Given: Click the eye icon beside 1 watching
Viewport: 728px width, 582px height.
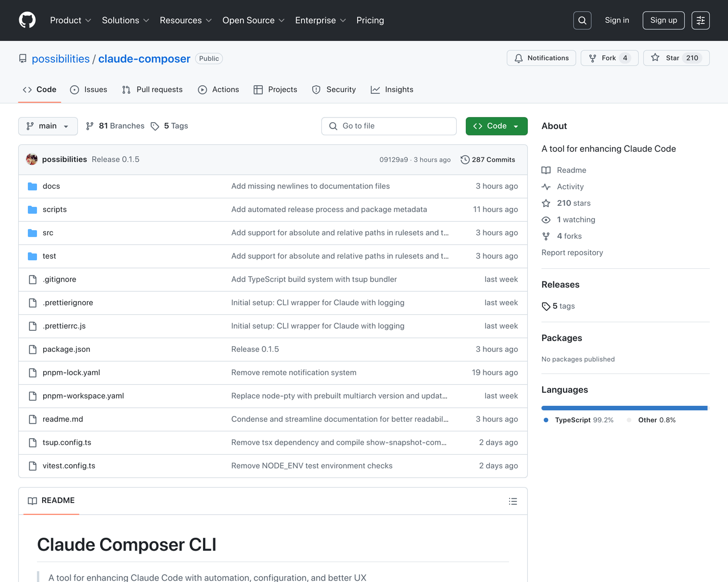Looking at the screenshot, I should [546, 220].
